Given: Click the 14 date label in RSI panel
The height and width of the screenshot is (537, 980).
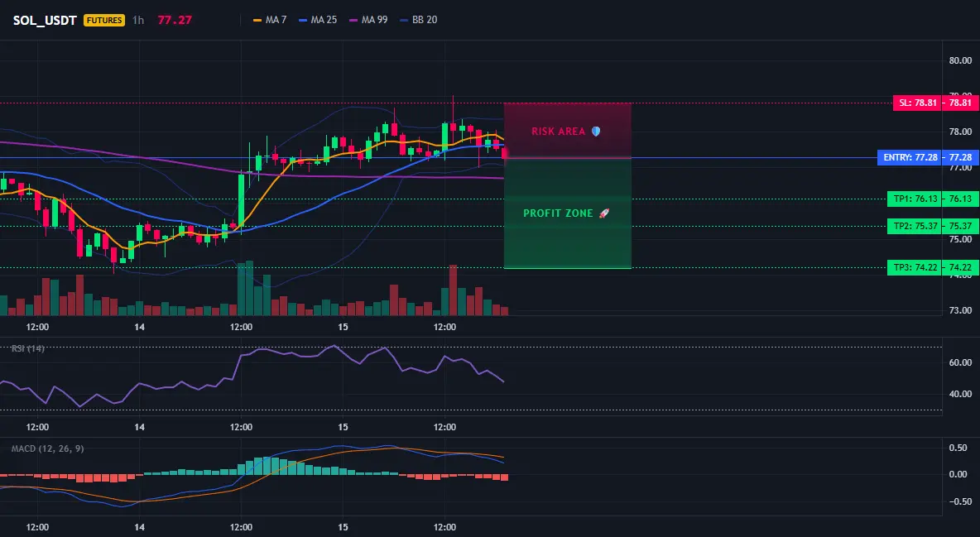Looking at the screenshot, I should point(139,428).
